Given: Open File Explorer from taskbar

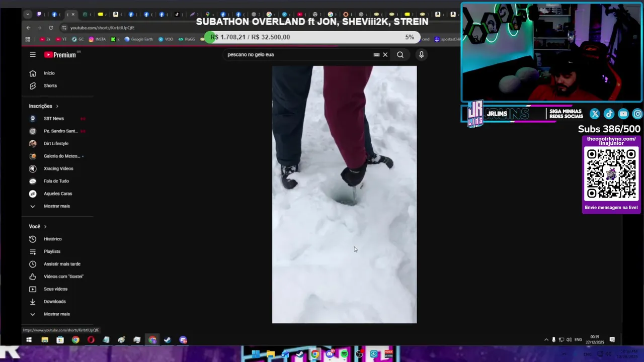Looking at the screenshot, I should tap(45, 340).
